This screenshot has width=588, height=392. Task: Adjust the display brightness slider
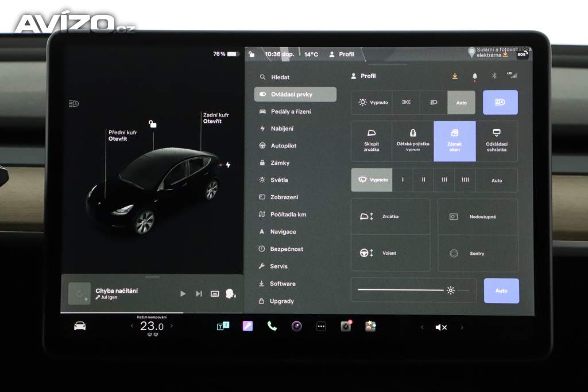413,290
